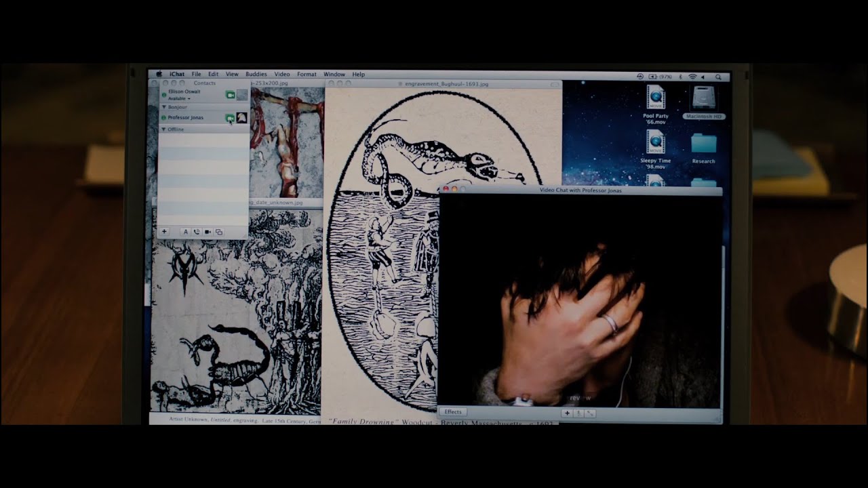Click the Effects button in the video chat

[453, 412]
